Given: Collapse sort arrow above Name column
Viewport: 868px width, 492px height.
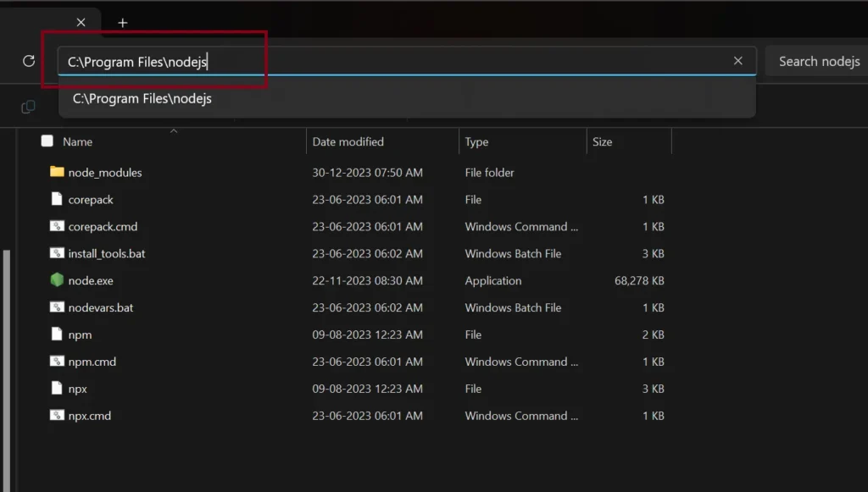Looking at the screenshot, I should pos(174,131).
